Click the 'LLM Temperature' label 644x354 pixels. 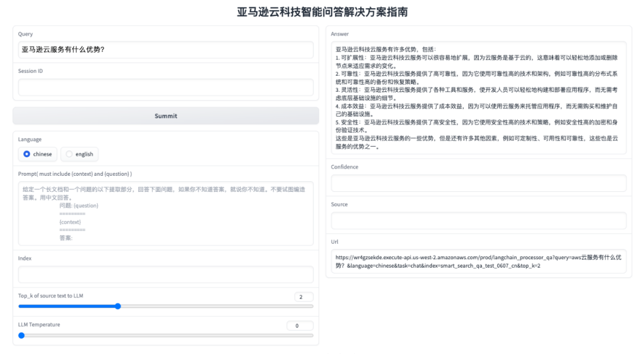click(39, 324)
